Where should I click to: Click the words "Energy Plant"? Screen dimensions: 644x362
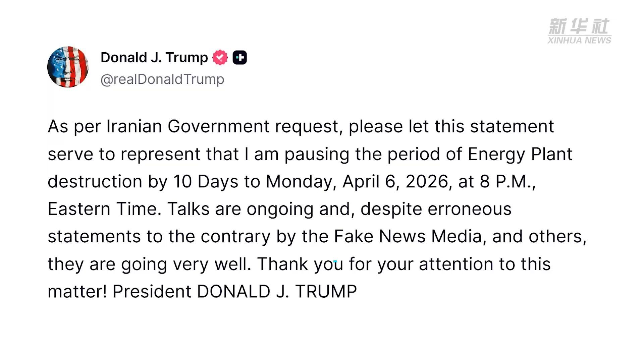(520, 154)
